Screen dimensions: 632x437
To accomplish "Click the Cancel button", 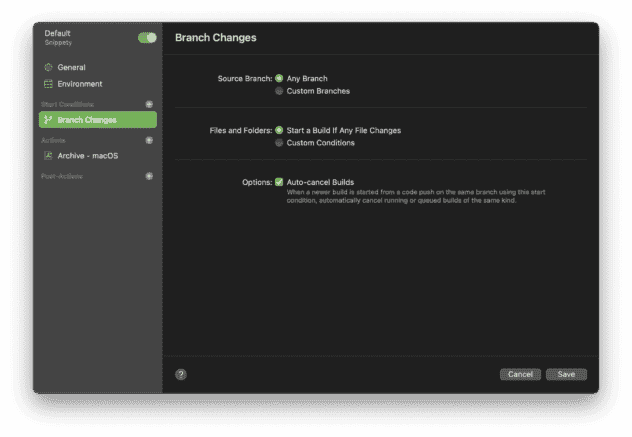I will click(x=520, y=374).
